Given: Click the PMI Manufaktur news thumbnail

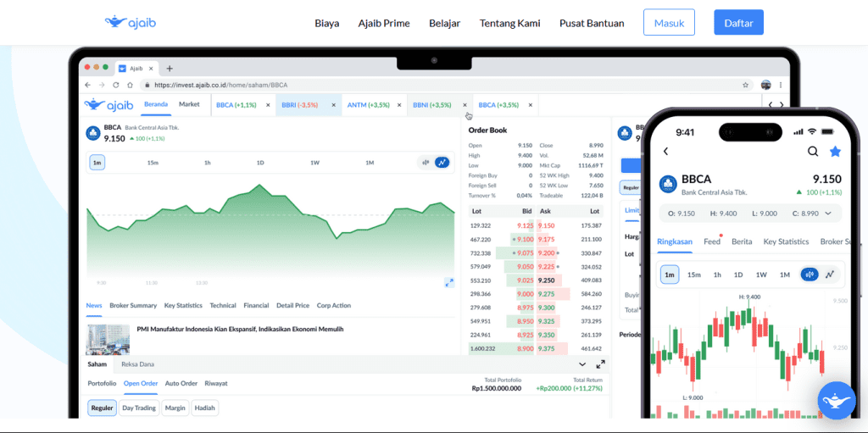Looking at the screenshot, I should (x=108, y=340).
